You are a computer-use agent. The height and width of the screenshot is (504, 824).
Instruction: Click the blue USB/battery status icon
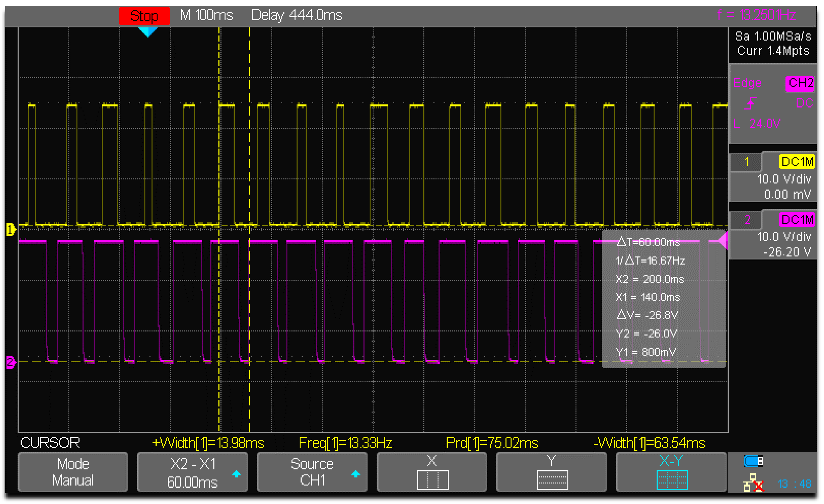(x=753, y=462)
